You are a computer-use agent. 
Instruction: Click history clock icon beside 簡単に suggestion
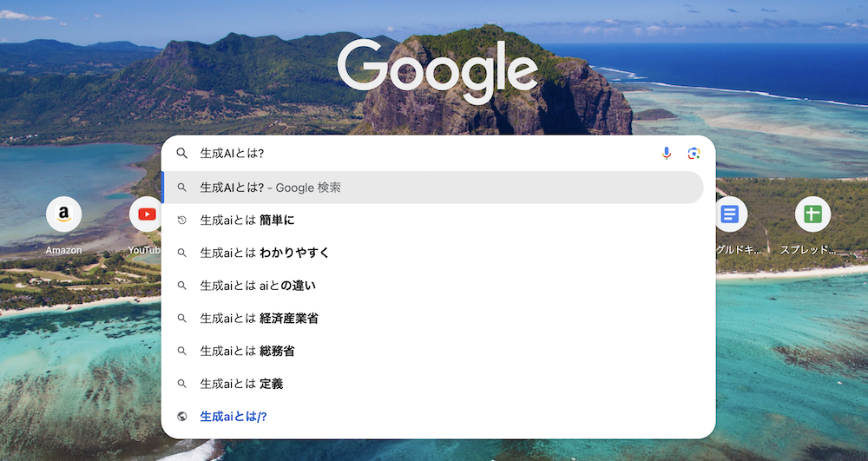click(x=181, y=221)
